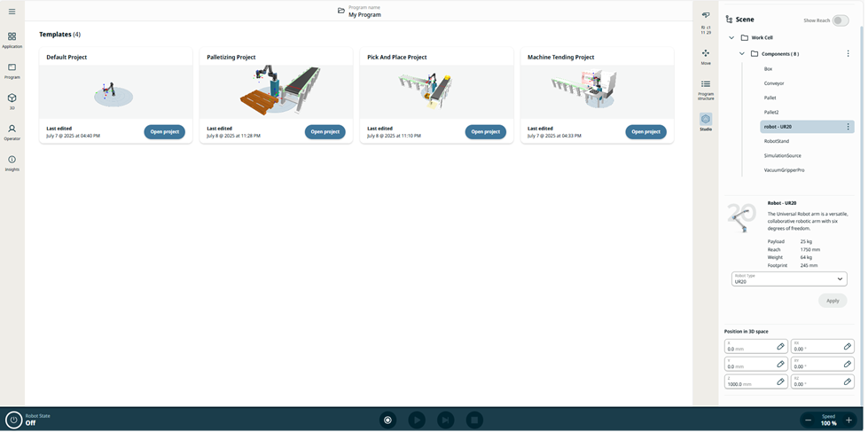Go to the Program sidebar section
Viewport: 868px width, 432px height.
[x=12, y=71]
